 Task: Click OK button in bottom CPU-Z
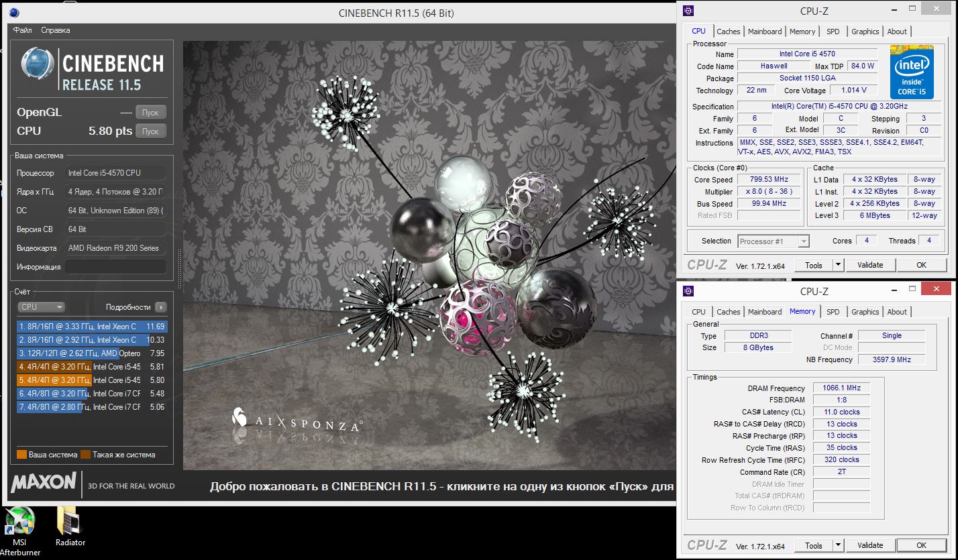[921, 545]
